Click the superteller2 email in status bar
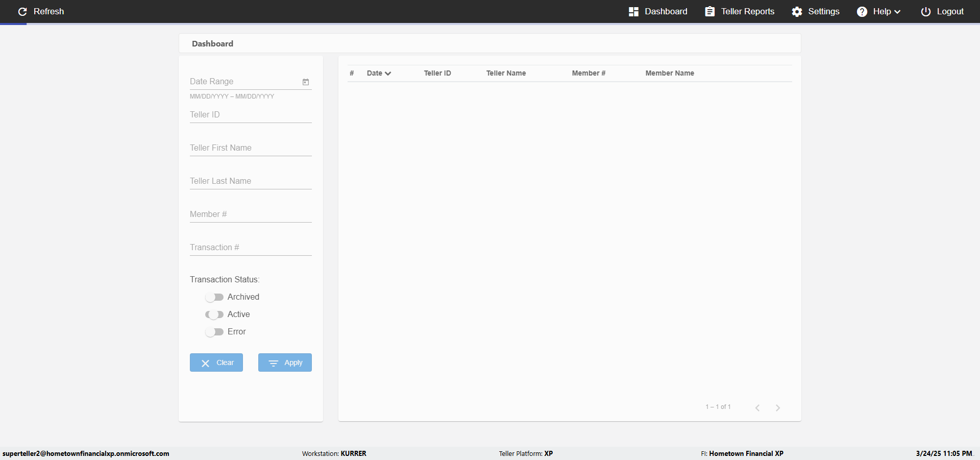This screenshot has width=980, height=460. [86, 453]
